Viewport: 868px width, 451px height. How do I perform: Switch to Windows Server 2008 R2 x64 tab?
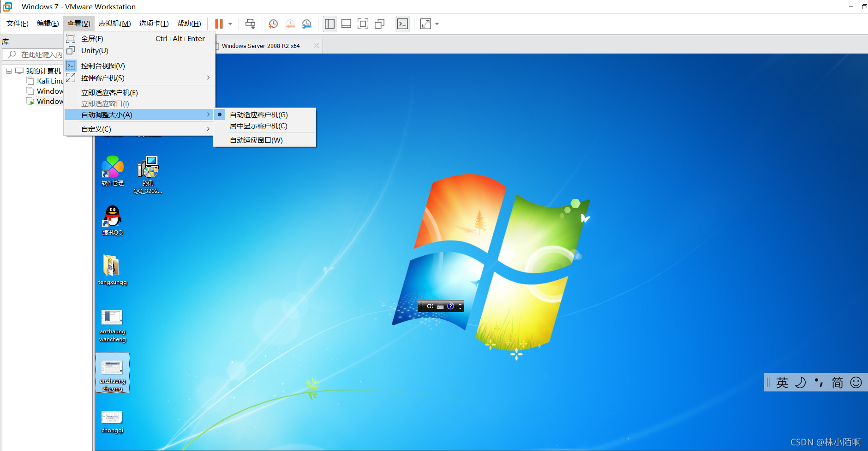[x=261, y=46]
